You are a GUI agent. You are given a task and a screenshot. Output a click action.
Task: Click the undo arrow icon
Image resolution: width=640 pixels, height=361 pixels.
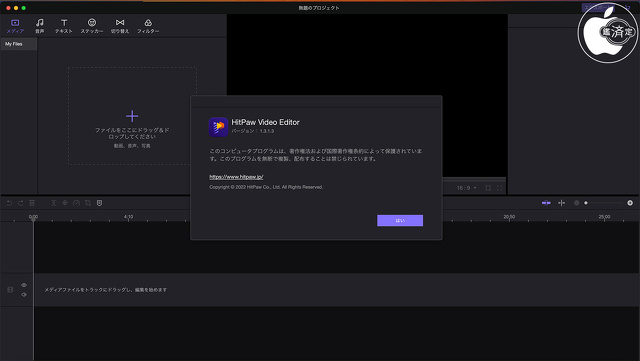pos(9,203)
